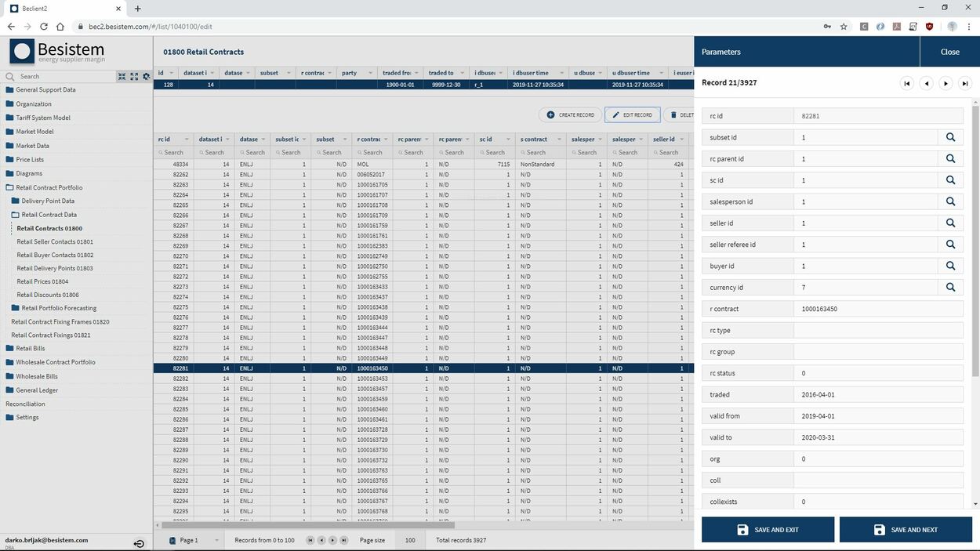Click the undo arrow icon near darko.brljak@besistem.com
Screen dimensions: 980x551
click(x=138, y=542)
